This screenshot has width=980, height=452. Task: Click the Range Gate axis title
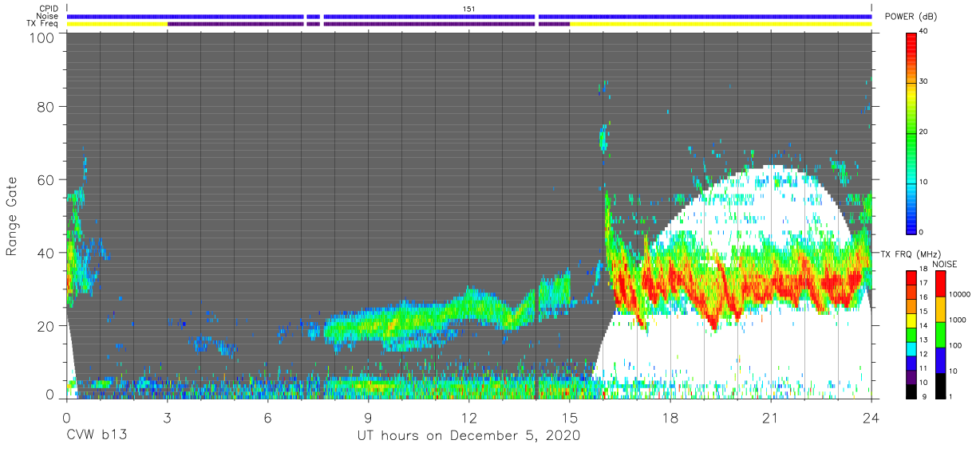[11, 217]
